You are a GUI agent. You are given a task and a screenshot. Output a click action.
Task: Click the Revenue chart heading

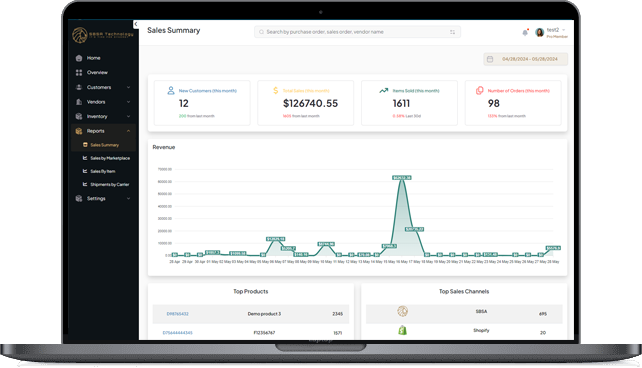point(164,147)
